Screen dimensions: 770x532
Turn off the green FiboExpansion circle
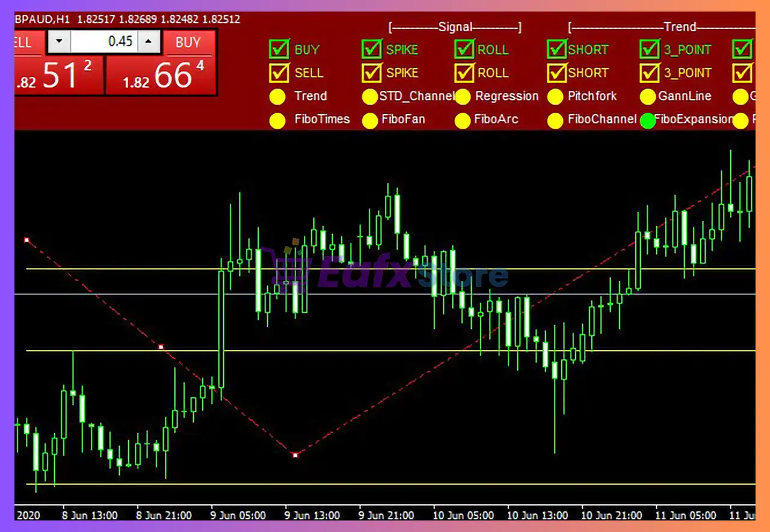tap(648, 120)
